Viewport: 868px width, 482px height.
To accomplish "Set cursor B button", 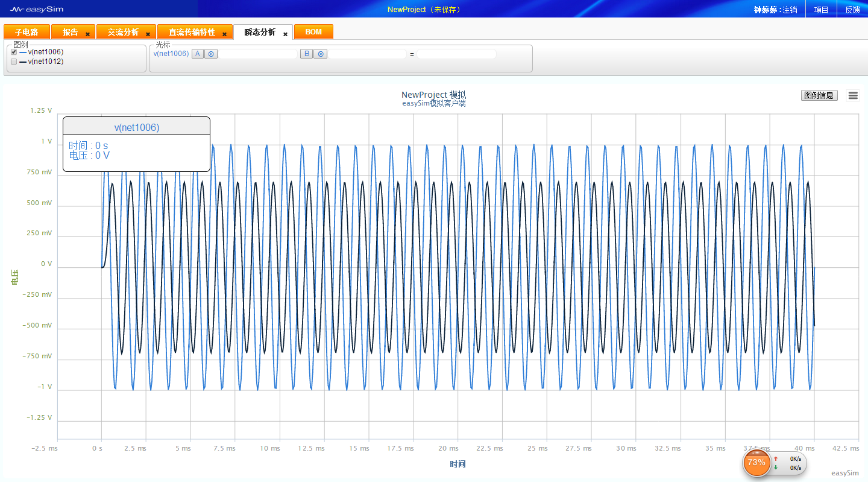I will [307, 54].
